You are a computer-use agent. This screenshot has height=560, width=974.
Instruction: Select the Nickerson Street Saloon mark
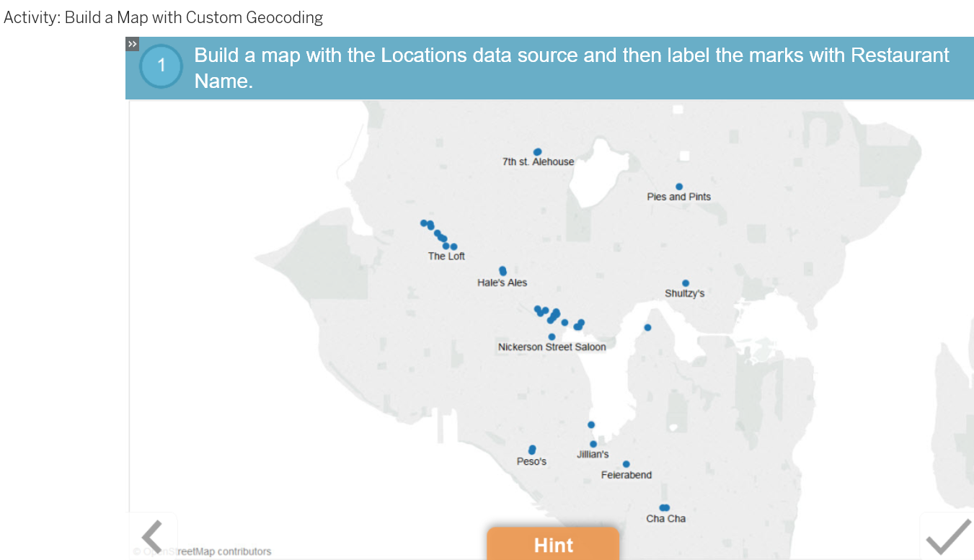click(x=551, y=336)
